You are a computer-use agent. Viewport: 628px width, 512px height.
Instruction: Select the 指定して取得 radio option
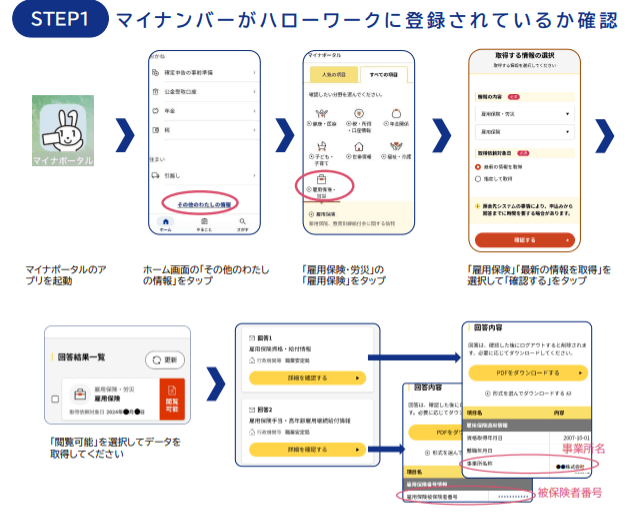(478, 179)
